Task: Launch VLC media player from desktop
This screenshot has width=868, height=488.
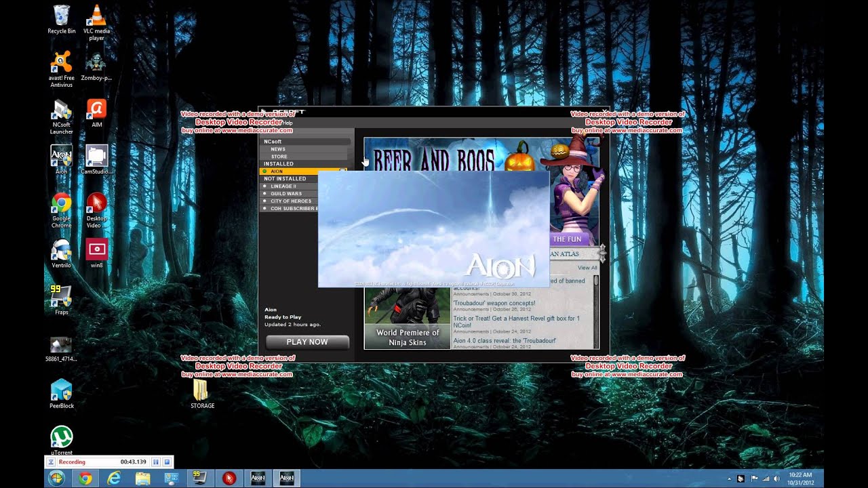Action: tap(97, 22)
